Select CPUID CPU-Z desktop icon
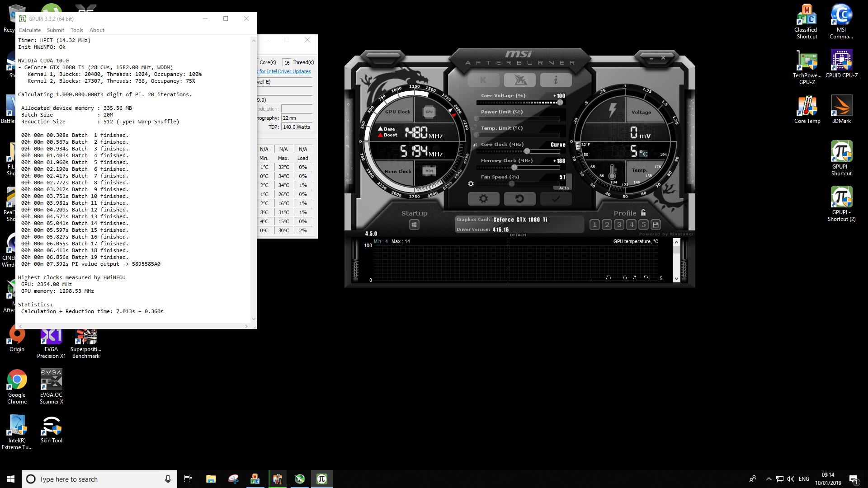Screen dimensions: 868x488 841,64
